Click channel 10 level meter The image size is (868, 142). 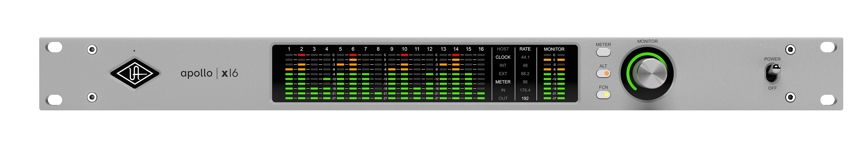coord(404,77)
